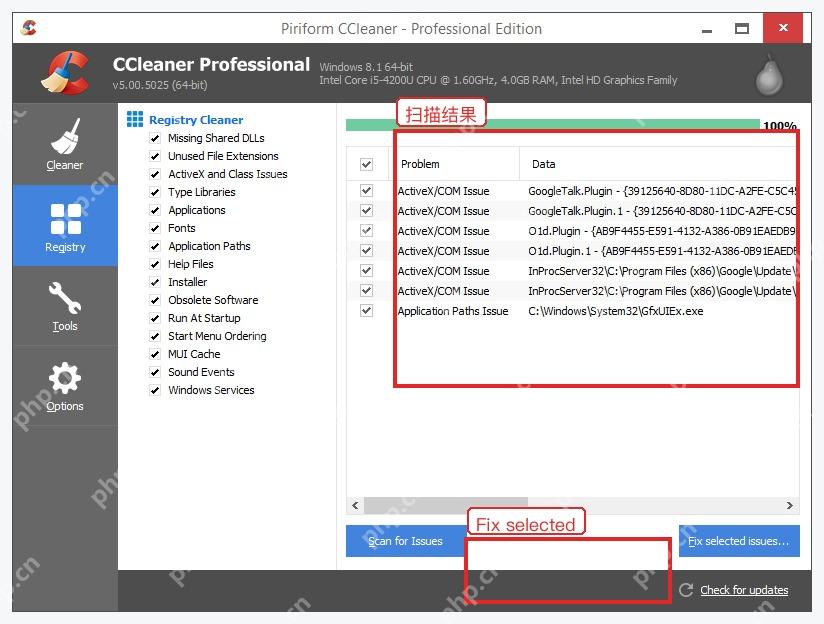The image size is (824, 624).
Task: Select the C:\Windows\System32\GfxUIEx.exe entry
Action: pos(615,311)
